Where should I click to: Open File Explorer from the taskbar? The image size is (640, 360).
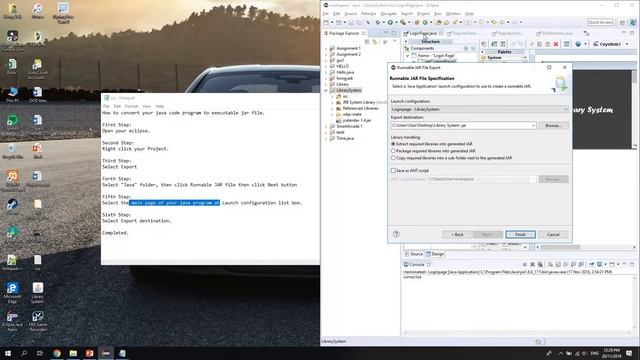pyautogui.click(x=73, y=353)
